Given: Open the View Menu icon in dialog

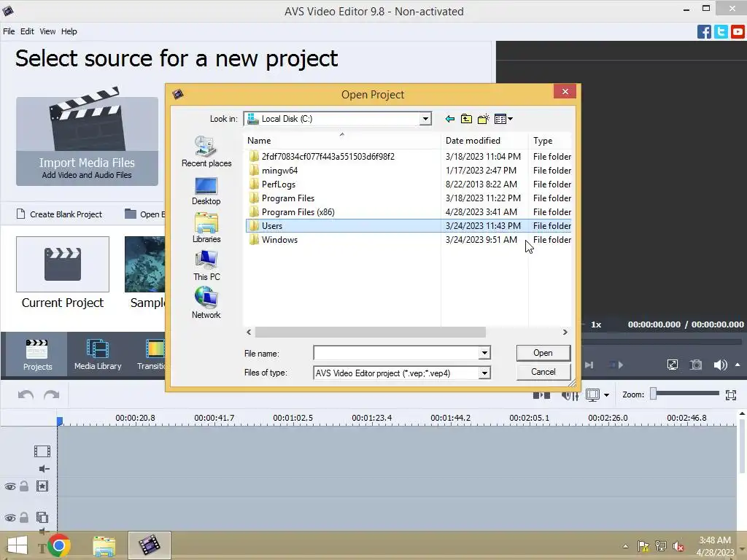Looking at the screenshot, I should coord(503,119).
